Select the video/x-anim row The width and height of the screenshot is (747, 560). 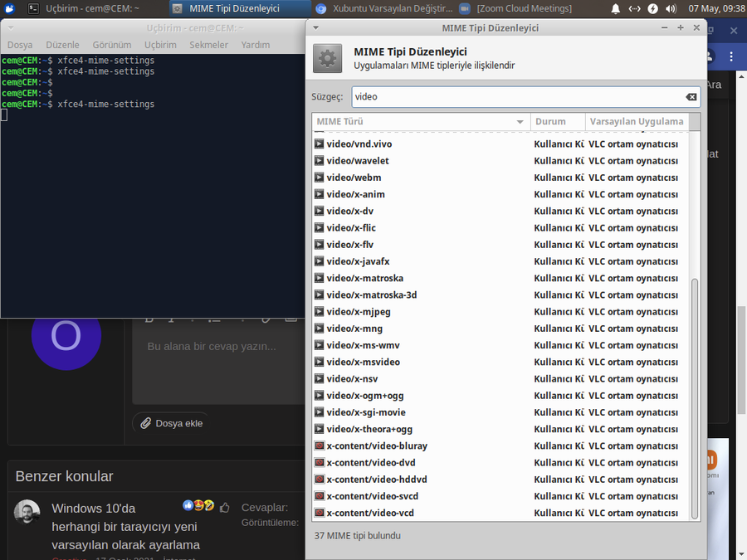pyautogui.click(x=501, y=194)
